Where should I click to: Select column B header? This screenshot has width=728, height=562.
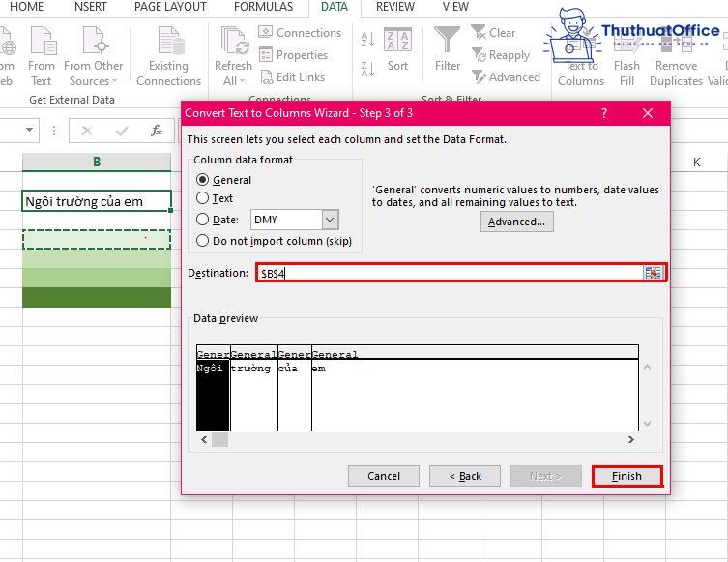point(97,163)
